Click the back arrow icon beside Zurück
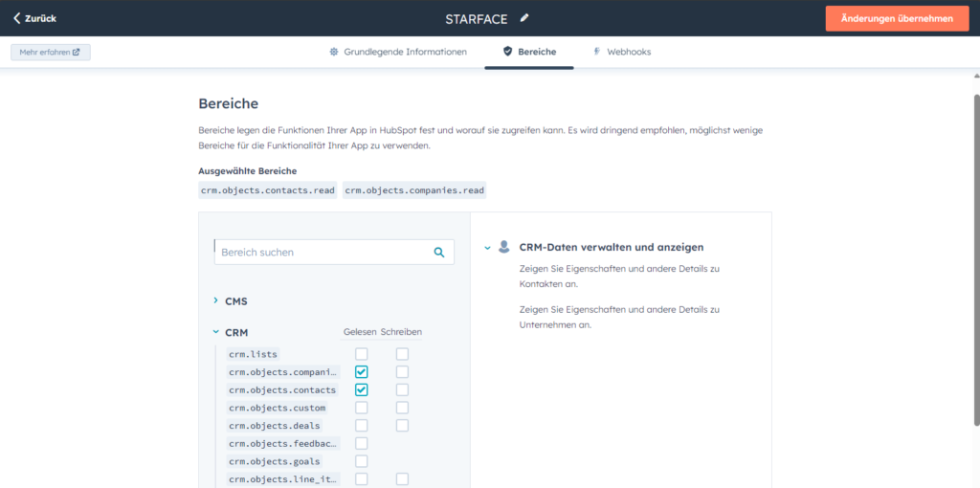The height and width of the screenshot is (488, 980). point(16,18)
